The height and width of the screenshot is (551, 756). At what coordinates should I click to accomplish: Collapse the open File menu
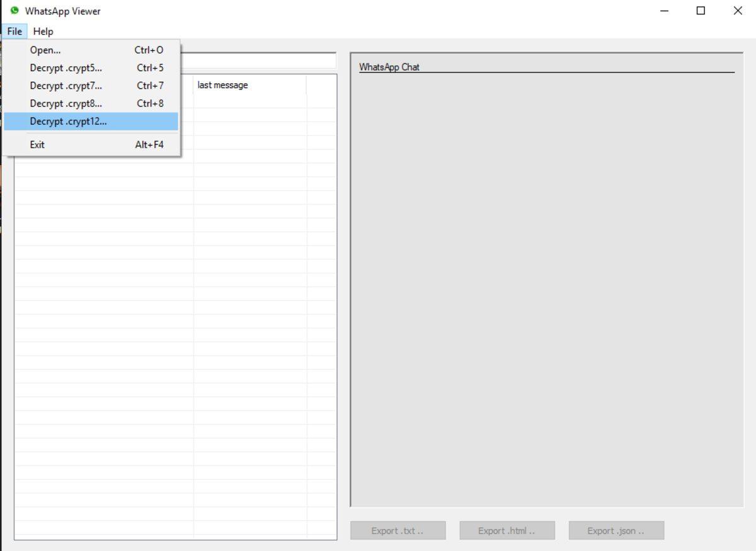(x=14, y=31)
